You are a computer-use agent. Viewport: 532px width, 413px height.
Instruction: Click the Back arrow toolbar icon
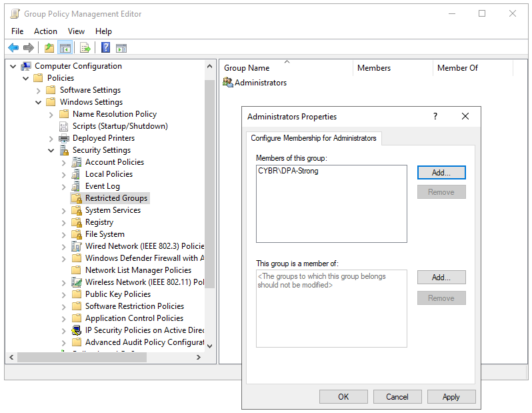click(x=13, y=47)
